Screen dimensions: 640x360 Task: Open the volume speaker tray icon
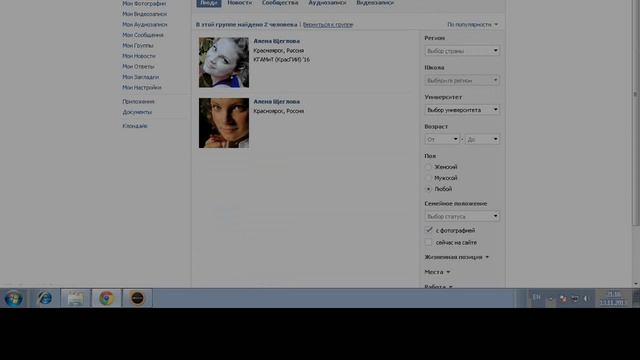pyautogui.click(x=586, y=299)
